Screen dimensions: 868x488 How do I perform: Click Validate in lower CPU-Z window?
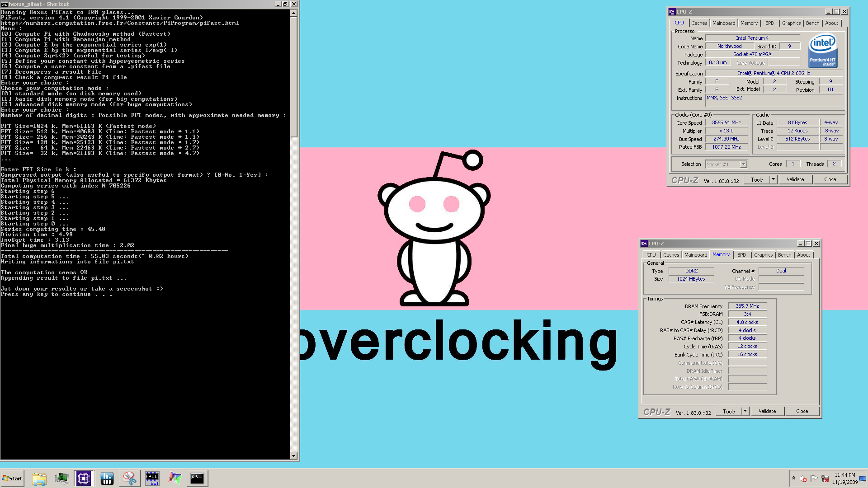pyautogui.click(x=767, y=411)
